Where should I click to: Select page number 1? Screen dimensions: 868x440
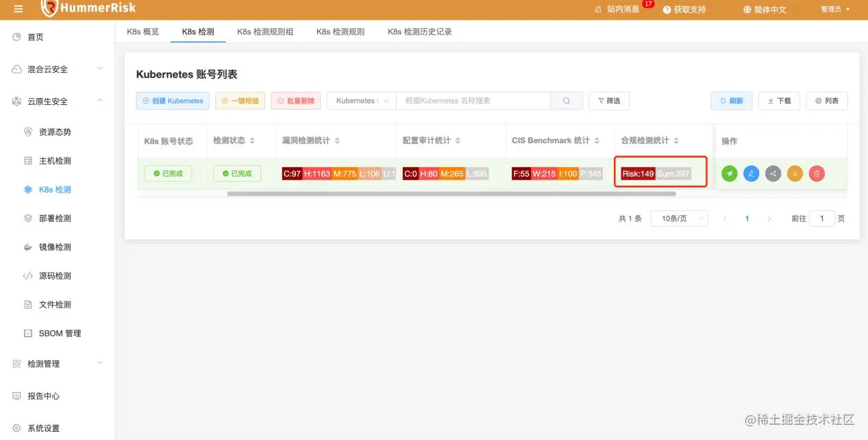tap(747, 219)
